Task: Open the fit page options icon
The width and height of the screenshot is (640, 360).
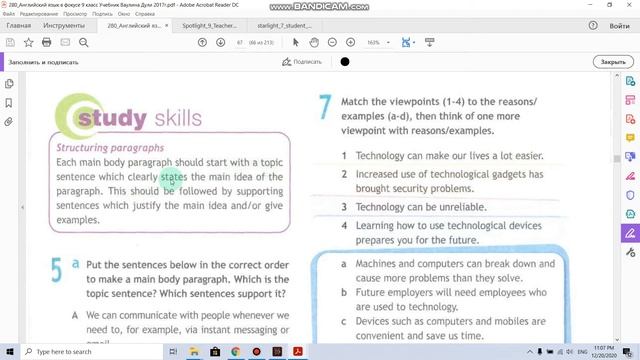Action: tap(407, 42)
